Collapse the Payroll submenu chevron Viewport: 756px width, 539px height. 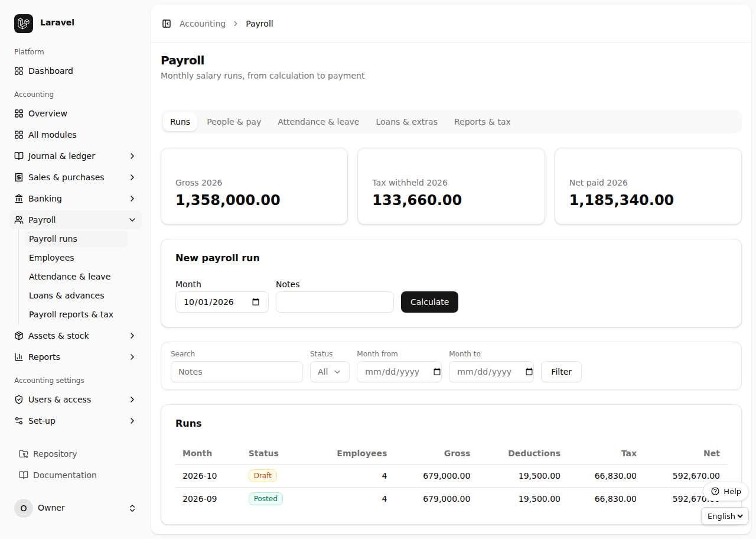coord(132,220)
